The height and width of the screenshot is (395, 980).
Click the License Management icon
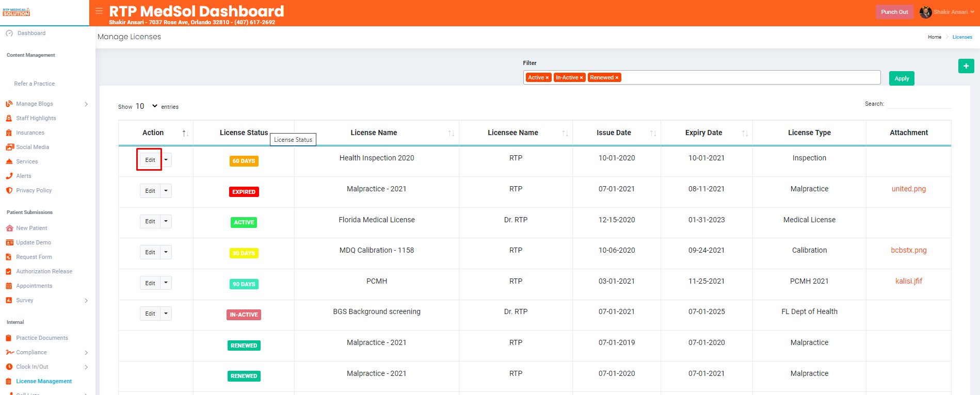(x=9, y=381)
